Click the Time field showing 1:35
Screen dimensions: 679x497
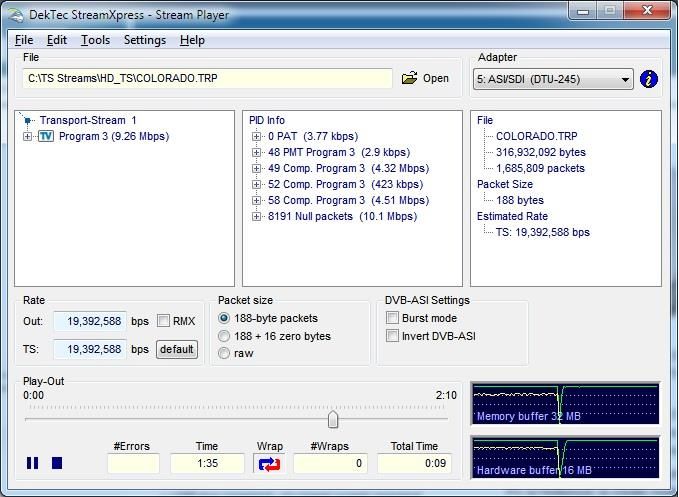tap(207, 463)
